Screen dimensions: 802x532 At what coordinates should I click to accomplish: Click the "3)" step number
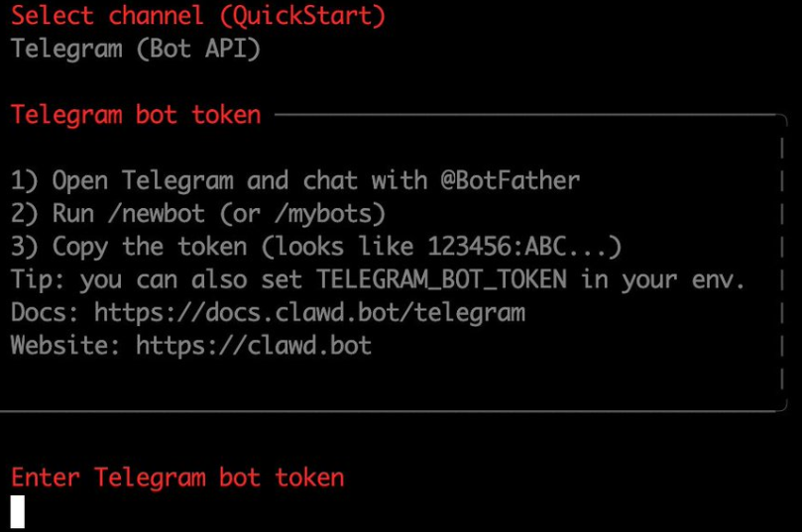(25, 247)
